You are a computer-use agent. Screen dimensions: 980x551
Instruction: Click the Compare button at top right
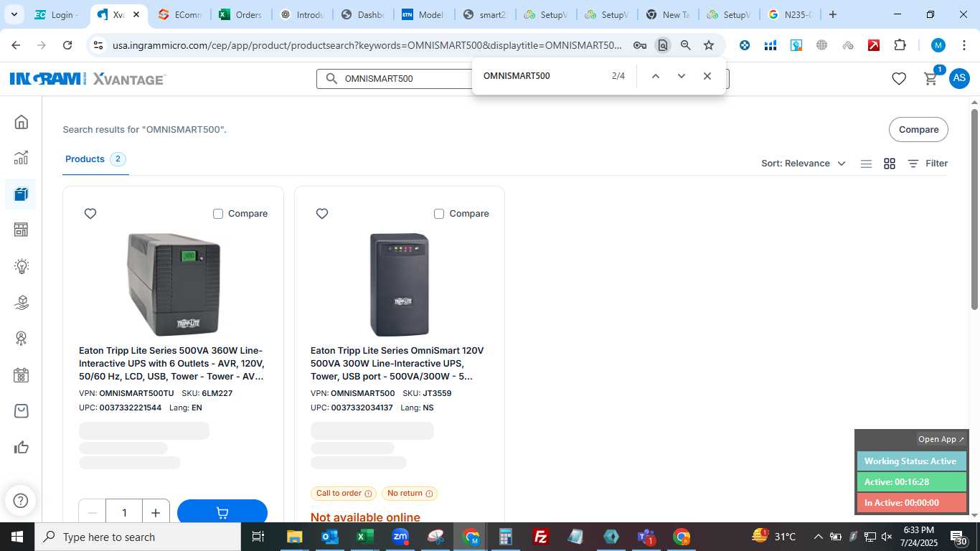(x=918, y=130)
